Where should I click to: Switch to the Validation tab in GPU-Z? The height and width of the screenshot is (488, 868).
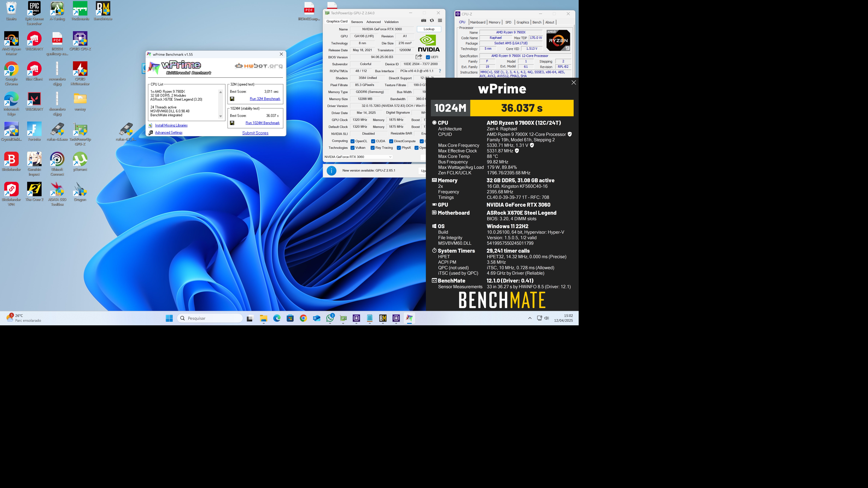(x=392, y=22)
